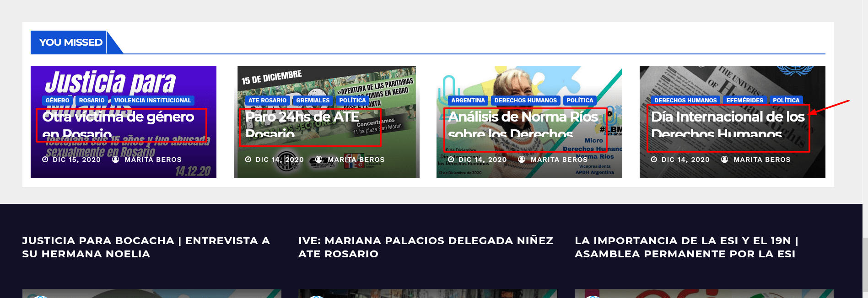This screenshot has width=868, height=298.
Task: Click clock icon beside DIC 15, 2020
Action: coord(45,160)
